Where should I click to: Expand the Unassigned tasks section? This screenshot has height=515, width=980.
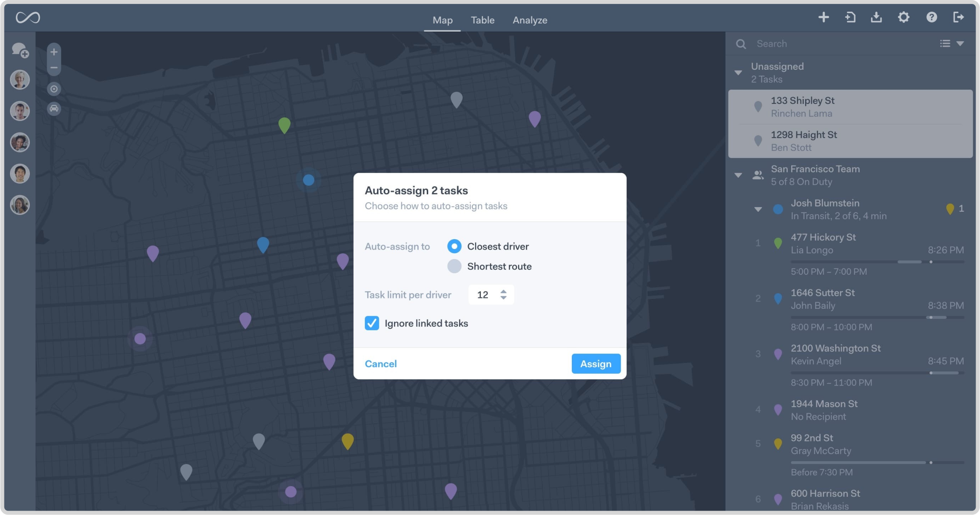pos(739,70)
